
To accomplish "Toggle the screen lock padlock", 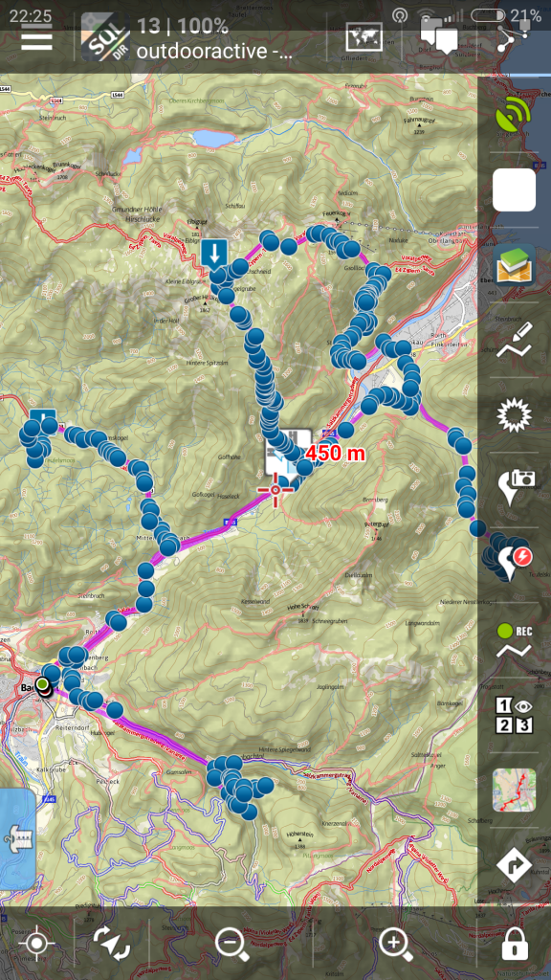I will [514, 943].
